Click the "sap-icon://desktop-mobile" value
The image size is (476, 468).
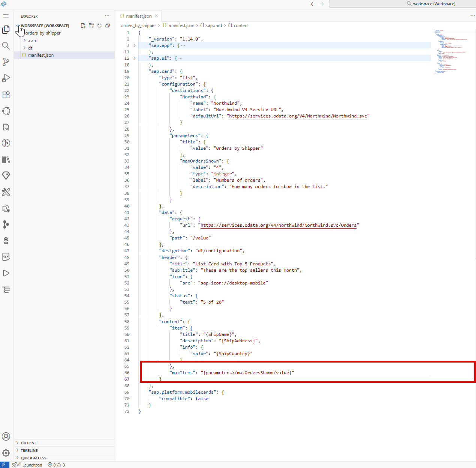[x=233, y=283]
